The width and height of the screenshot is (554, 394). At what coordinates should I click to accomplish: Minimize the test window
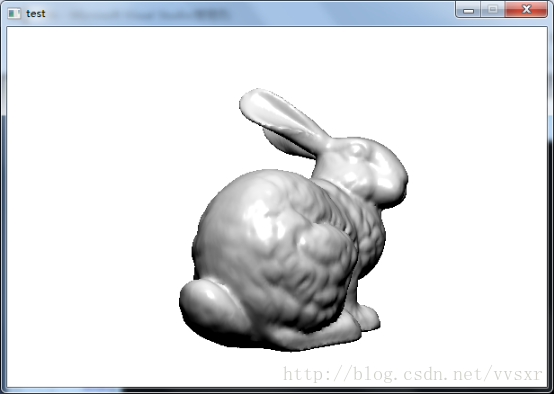(468, 10)
